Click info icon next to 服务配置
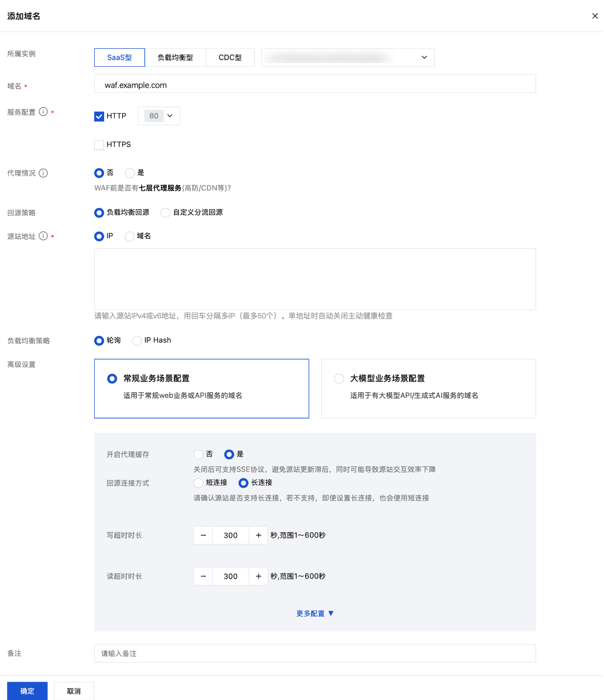Viewport: 604px width, 700px height. coord(43,112)
